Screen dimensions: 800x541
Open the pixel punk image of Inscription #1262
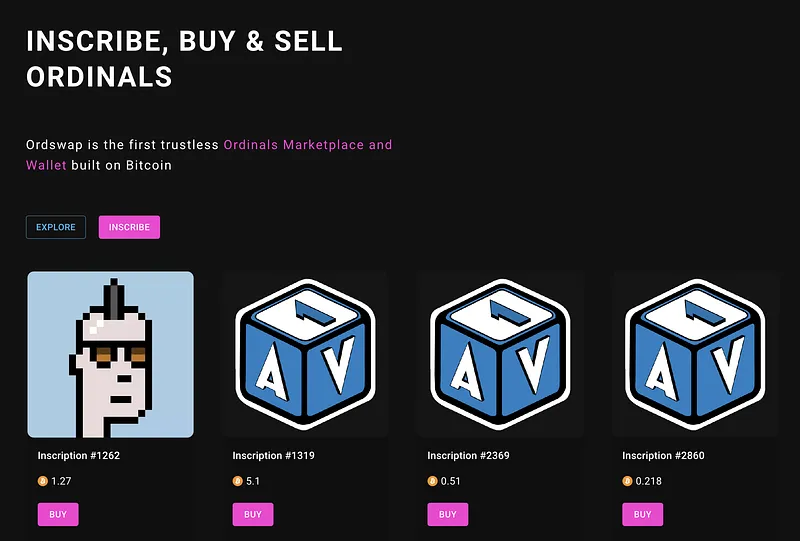[x=110, y=355]
